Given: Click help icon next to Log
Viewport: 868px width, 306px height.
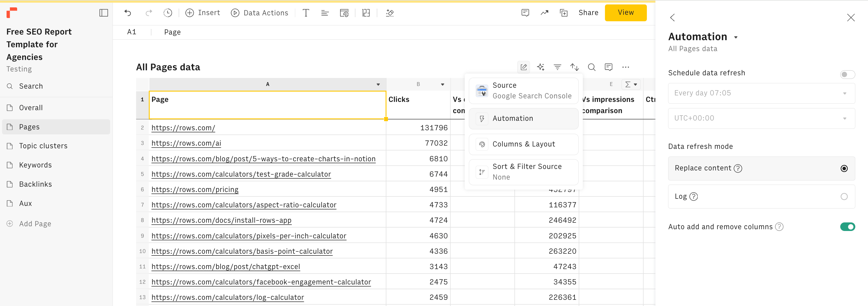Looking at the screenshot, I should point(694,196).
